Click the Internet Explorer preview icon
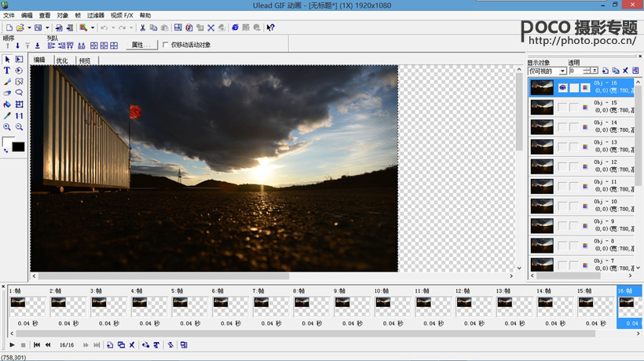Viewport: 644px width, 361px height. tap(235, 28)
